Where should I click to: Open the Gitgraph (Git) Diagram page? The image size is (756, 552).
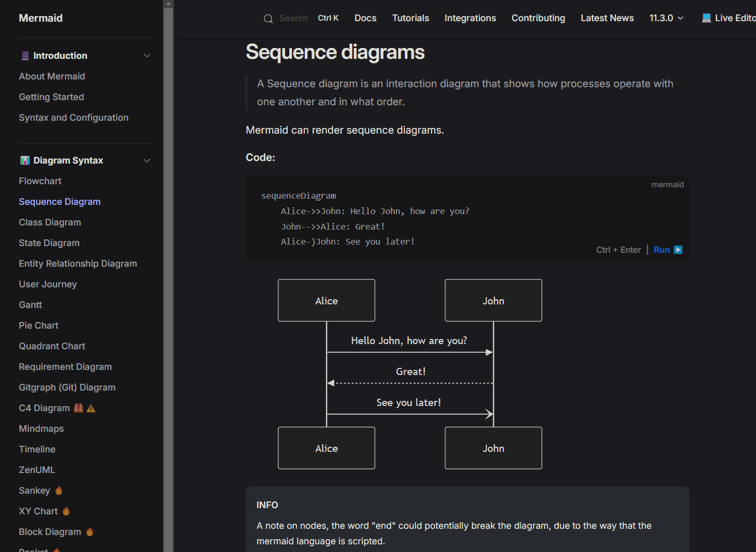[x=67, y=387]
